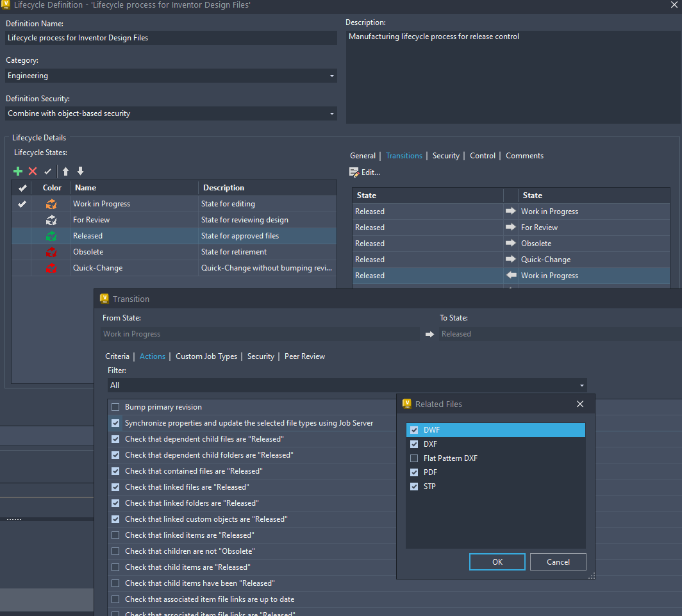Click the orange swatch for Work in Progress

pyautogui.click(x=51, y=204)
